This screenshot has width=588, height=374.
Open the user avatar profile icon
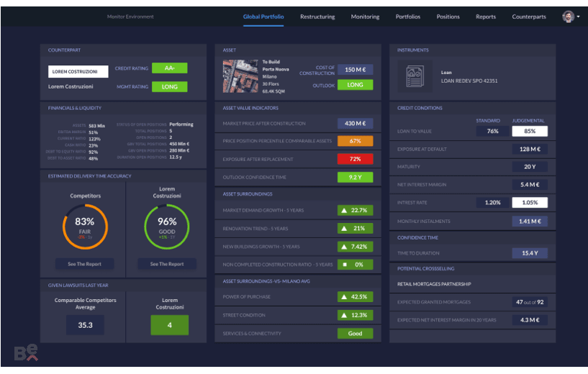(568, 17)
